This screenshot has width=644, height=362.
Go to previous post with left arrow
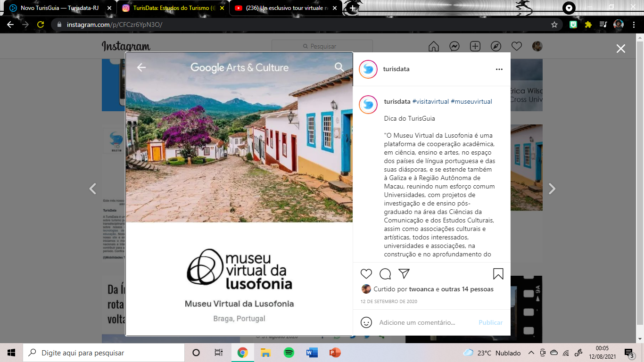pyautogui.click(x=93, y=189)
